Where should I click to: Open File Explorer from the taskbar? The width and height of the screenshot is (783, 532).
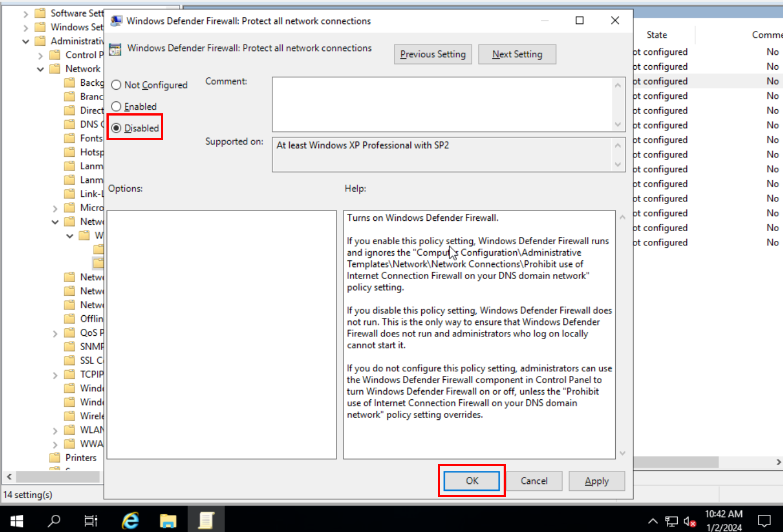coord(168,520)
